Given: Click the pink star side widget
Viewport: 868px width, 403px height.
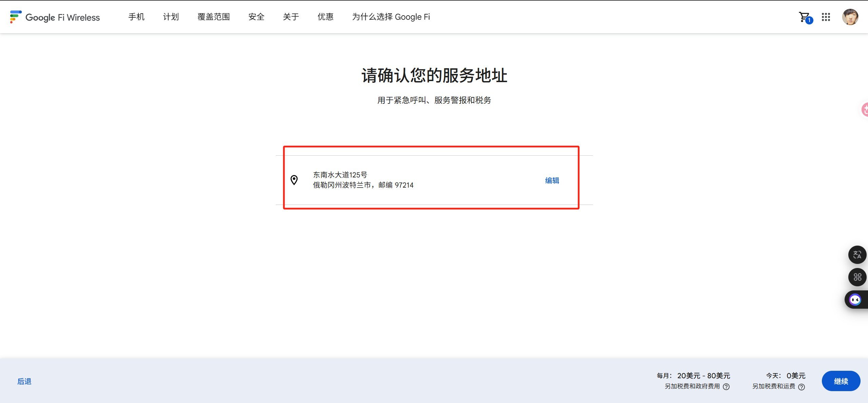Looking at the screenshot, I should coord(865,109).
